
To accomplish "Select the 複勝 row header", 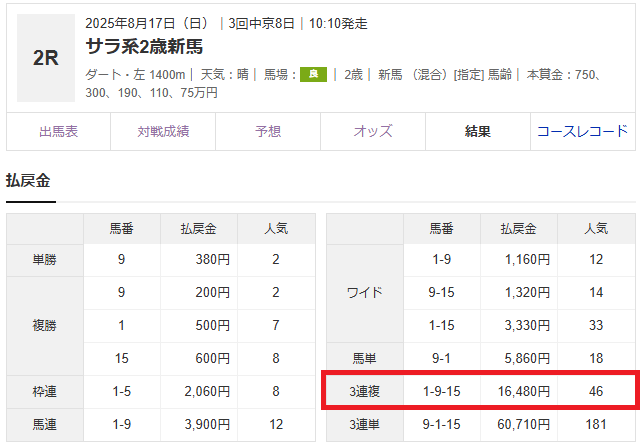I will [44, 326].
